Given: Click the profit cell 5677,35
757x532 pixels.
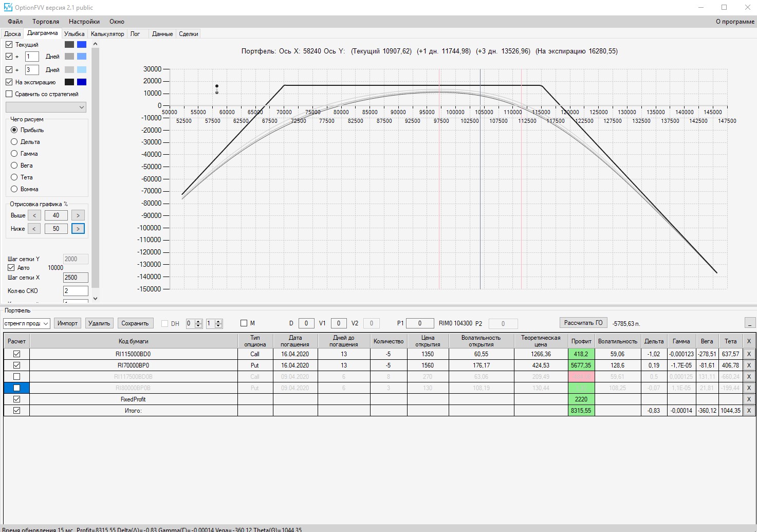Looking at the screenshot, I should [581, 365].
